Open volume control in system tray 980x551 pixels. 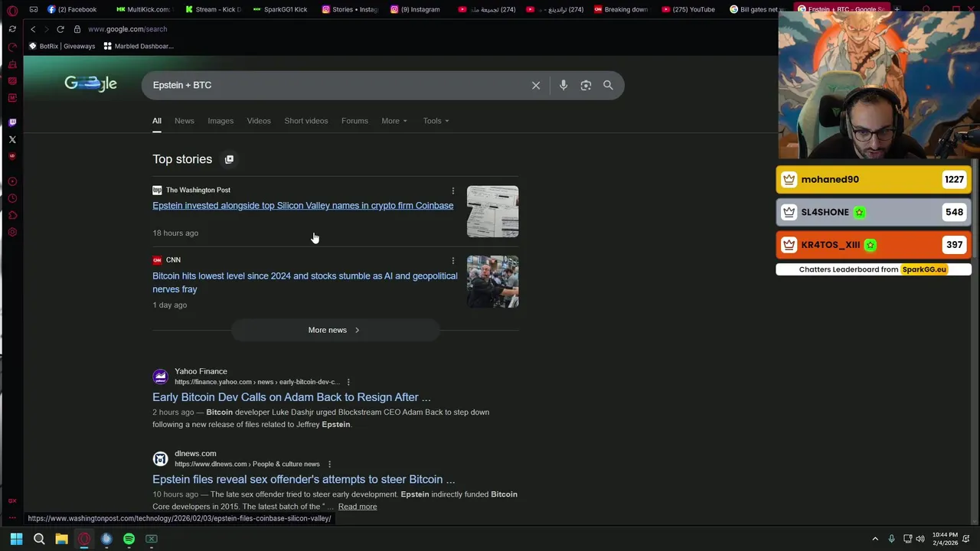coord(920,539)
